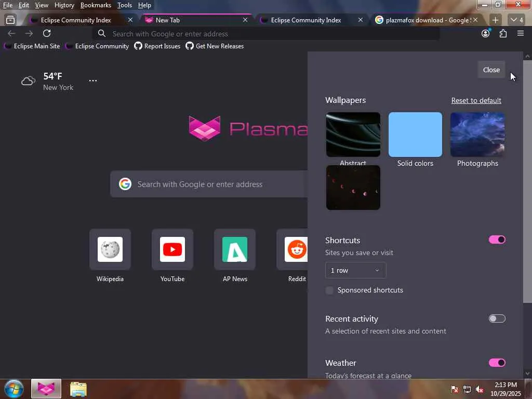Click the taskbar clock and date

[x=506, y=389]
